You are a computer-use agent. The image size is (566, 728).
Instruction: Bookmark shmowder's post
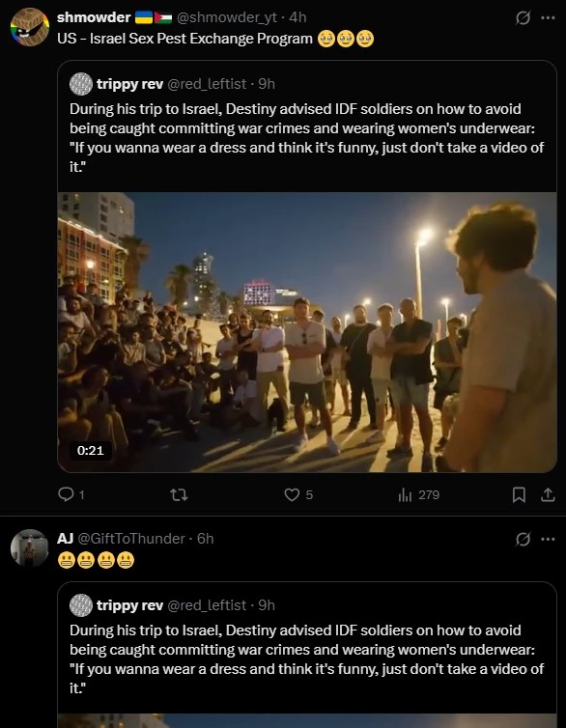click(519, 495)
